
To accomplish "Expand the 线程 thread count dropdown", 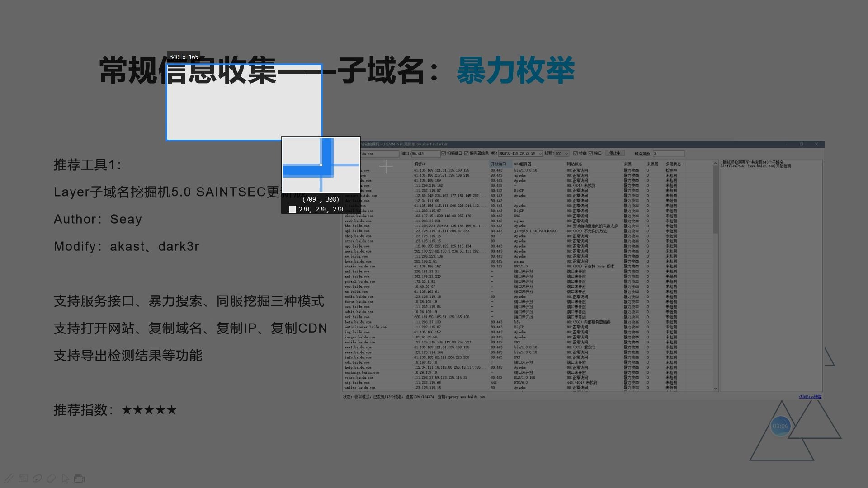I will tap(566, 154).
